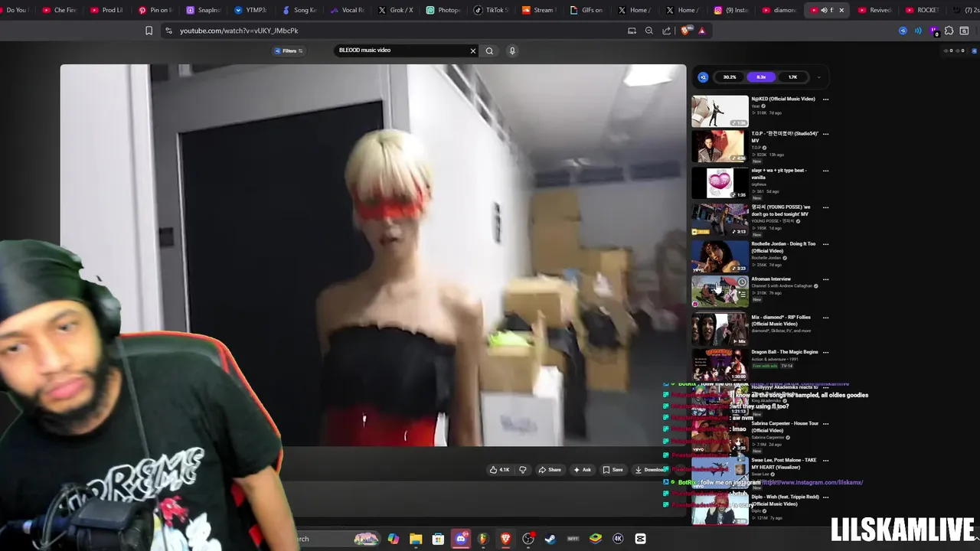Close the active YouTube browser tab
The image size is (980, 551).
pos(841,10)
